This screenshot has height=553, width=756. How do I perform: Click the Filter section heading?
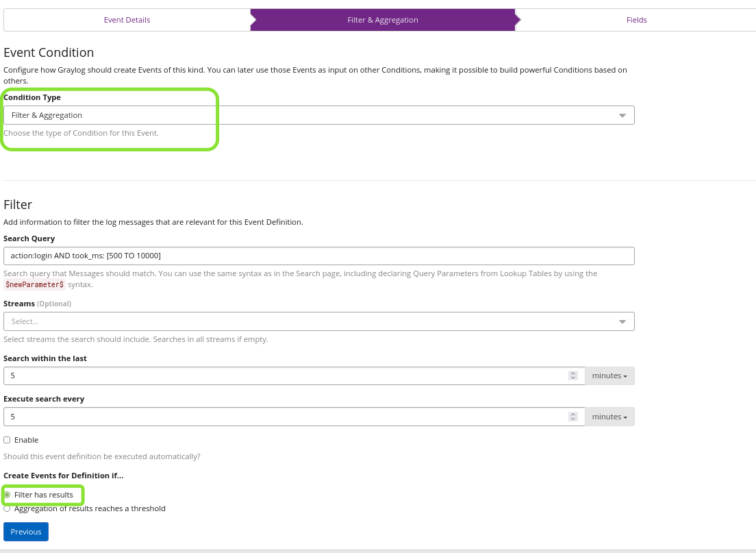(18, 205)
